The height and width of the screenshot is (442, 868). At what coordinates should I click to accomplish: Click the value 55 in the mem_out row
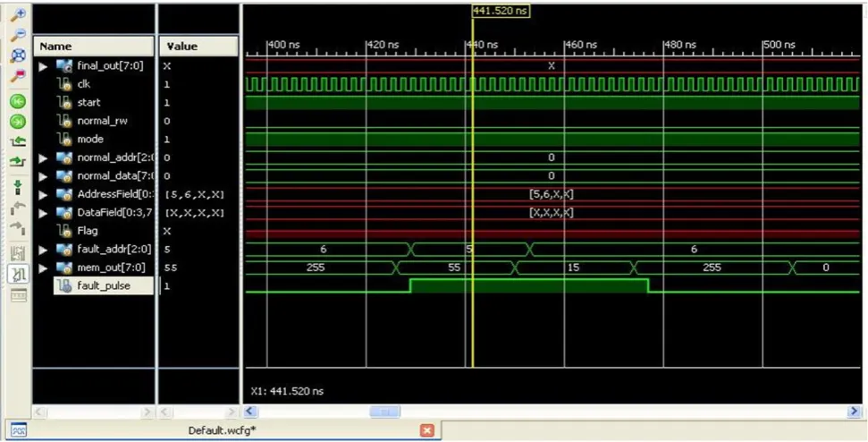171,268
